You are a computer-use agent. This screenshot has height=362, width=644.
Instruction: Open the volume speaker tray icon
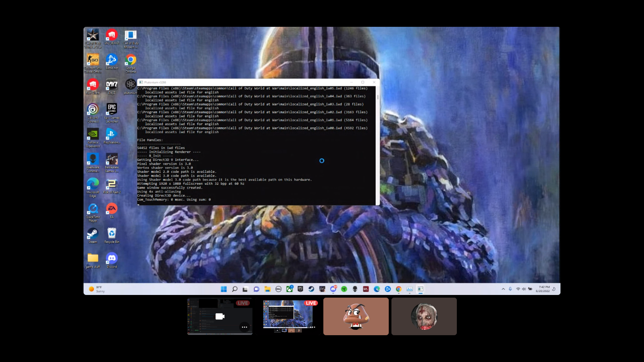tap(524, 289)
